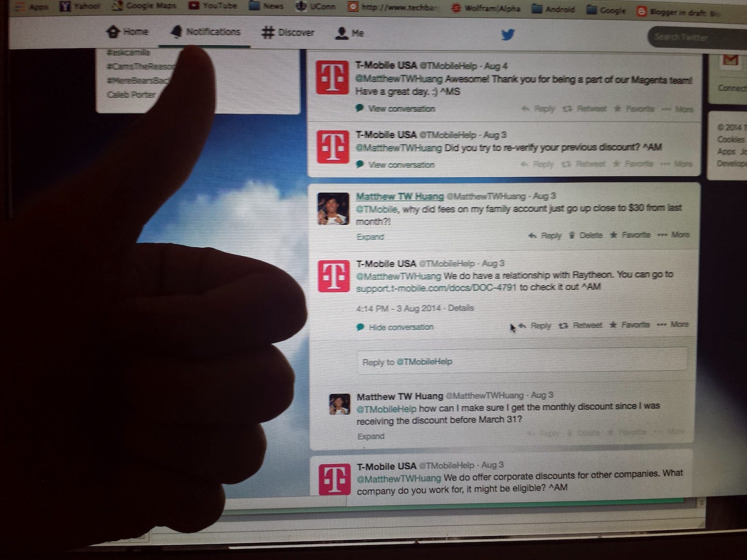Click @TMobile mention in fees tweet
The width and height of the screenshot is (747, 560).
(377, 210)
